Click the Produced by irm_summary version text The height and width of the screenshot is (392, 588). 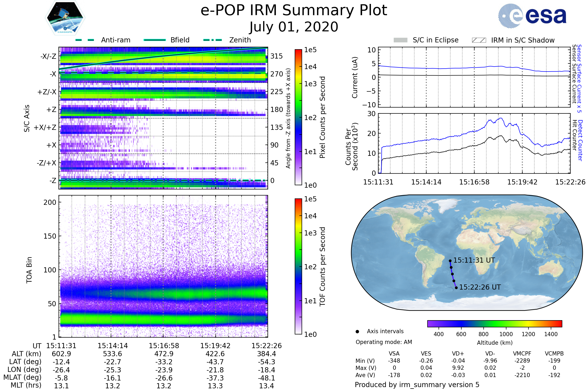[x=417, y=384]
